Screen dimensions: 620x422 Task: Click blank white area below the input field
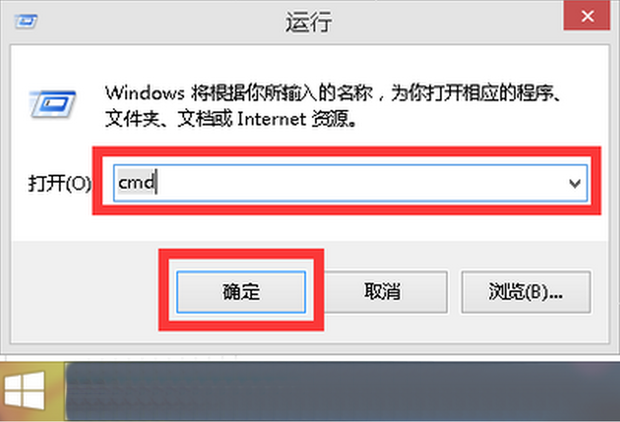310,227
